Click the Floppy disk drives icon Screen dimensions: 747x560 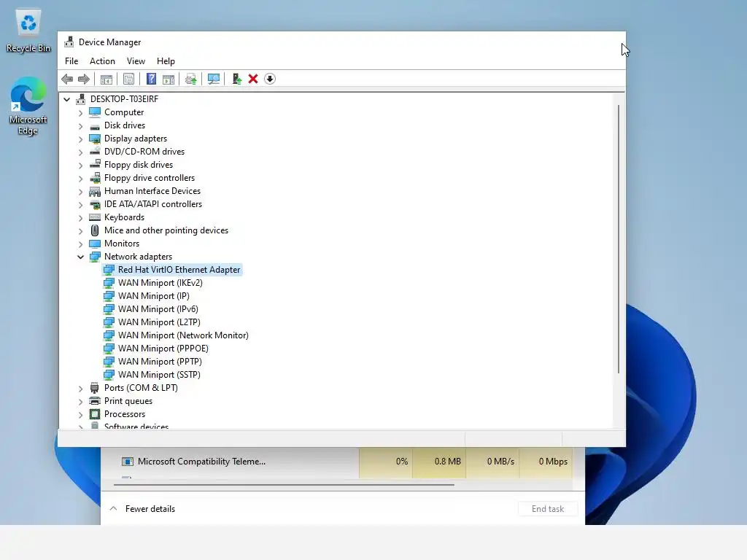coord(95,165)
